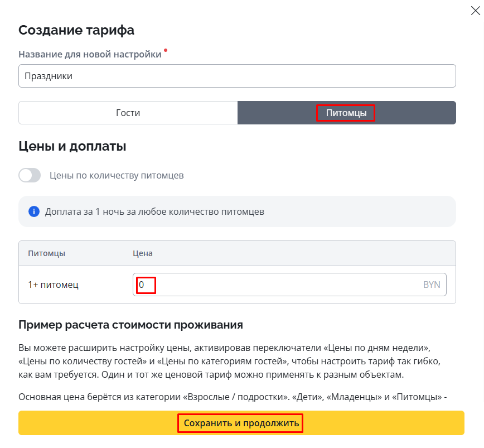
Task: Click the 'Цены и доплаты' heading
Action: point(72,147)
